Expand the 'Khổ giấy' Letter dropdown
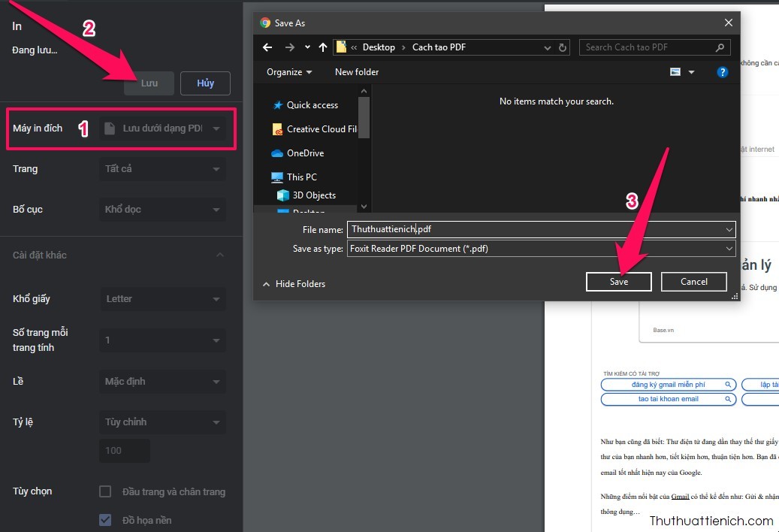 coord(162,299)
